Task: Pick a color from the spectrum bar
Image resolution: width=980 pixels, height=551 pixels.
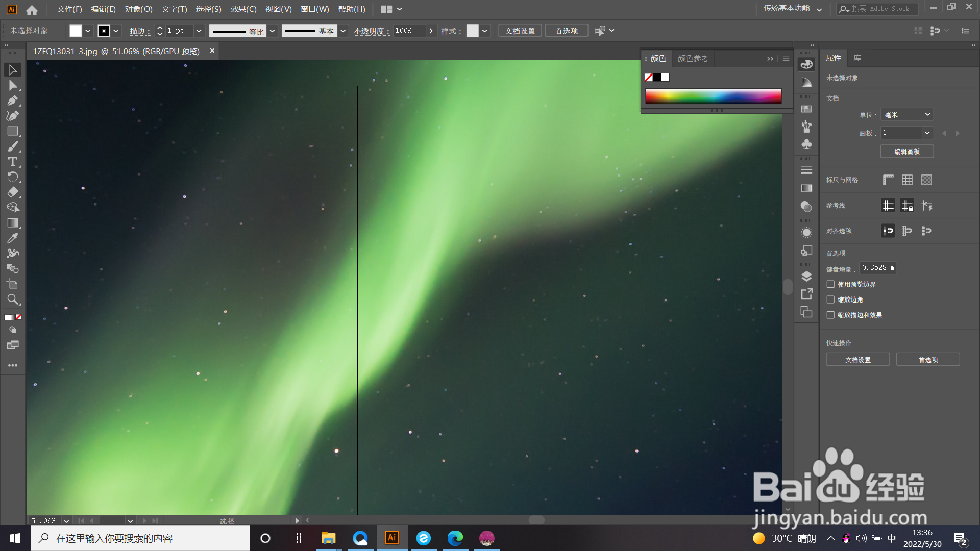Action: [x=713, y=96]
